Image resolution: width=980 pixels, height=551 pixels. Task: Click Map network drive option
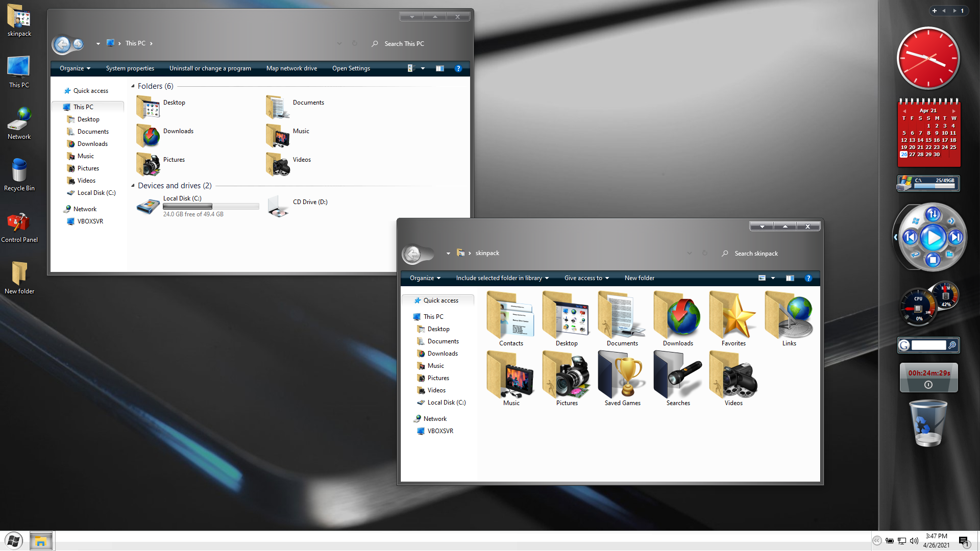pos(291,68)
